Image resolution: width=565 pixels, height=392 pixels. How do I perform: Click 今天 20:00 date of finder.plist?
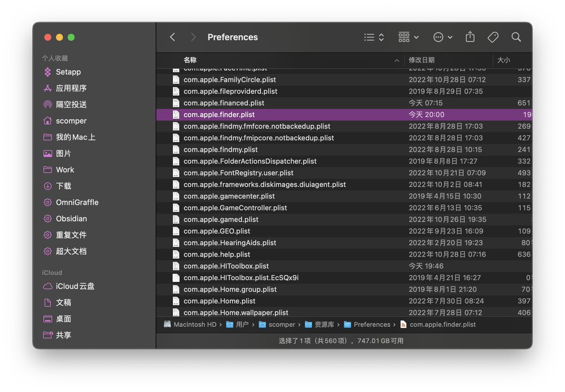click(x=426, y=114)
